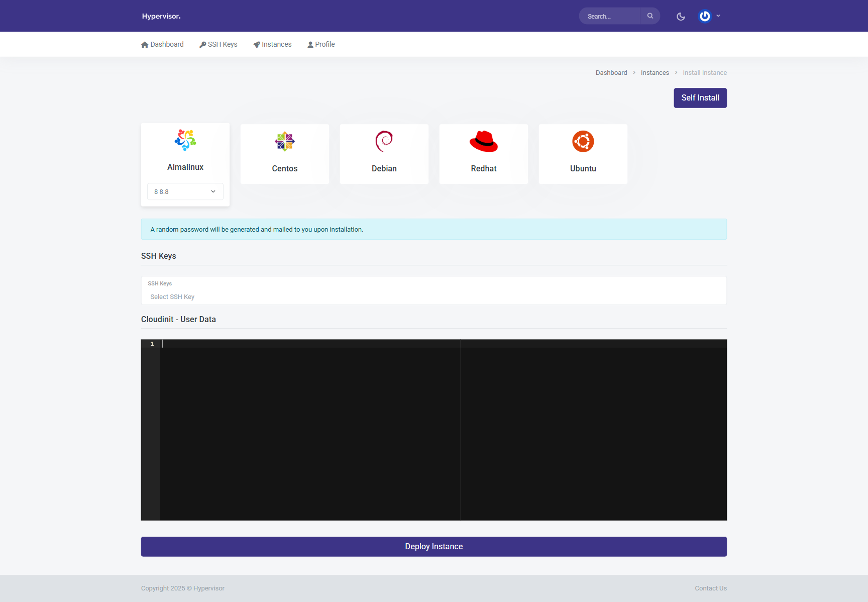Click the Deploy Instance button
Image resolution: width=868 pixels, height=602 pixels.
(x=434, y=547)
